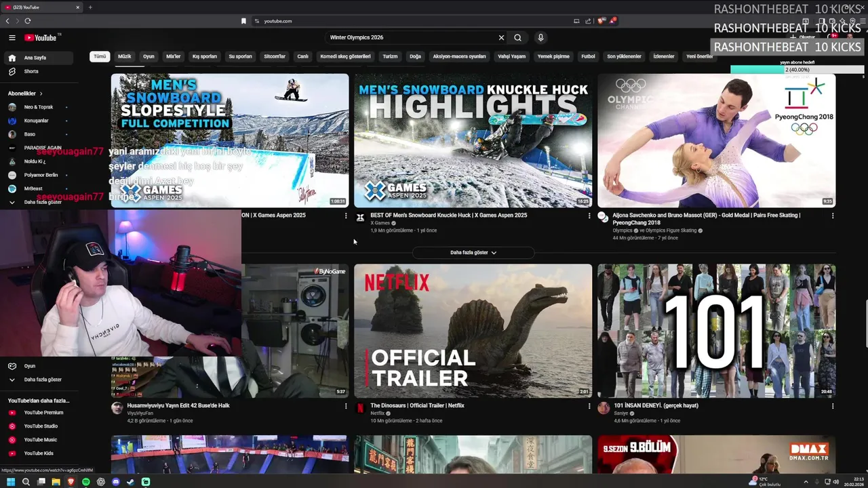Image resolution: width=868 pixels, height=488 pixels.
Task: Click the Husamviyuviyu Yayın Edit 42 title
Action: pos(178,406)
